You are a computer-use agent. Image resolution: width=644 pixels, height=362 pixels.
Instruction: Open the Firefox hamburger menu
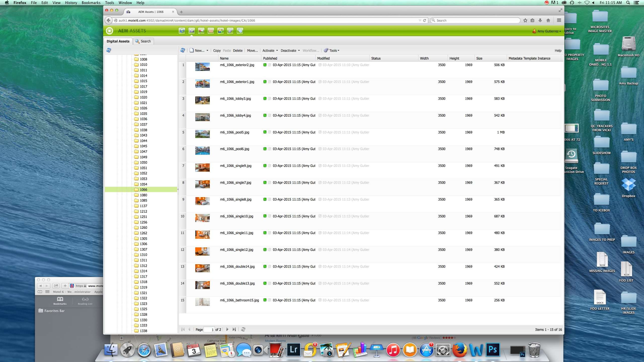559,20
